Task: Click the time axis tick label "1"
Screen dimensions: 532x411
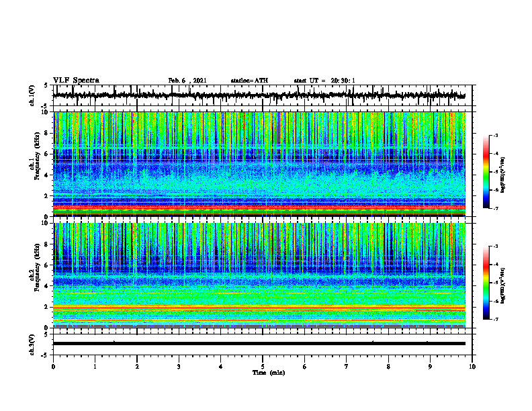Action: 95,367
